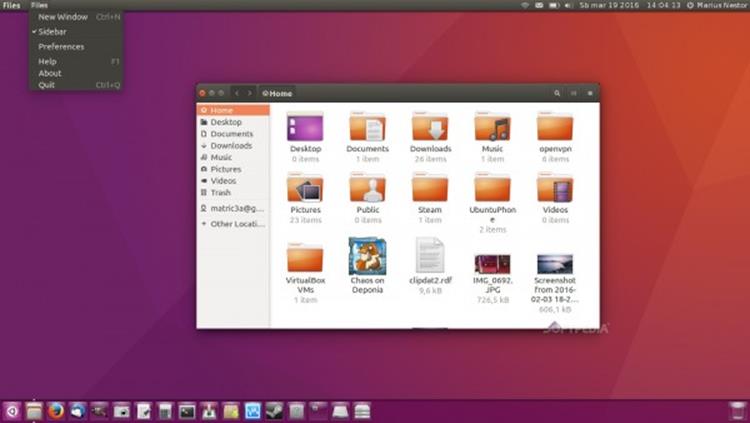The width and height of the screenshot is (750, 423).
Task: Expand Other Locations in the sidebar
Action: (236, 224)
